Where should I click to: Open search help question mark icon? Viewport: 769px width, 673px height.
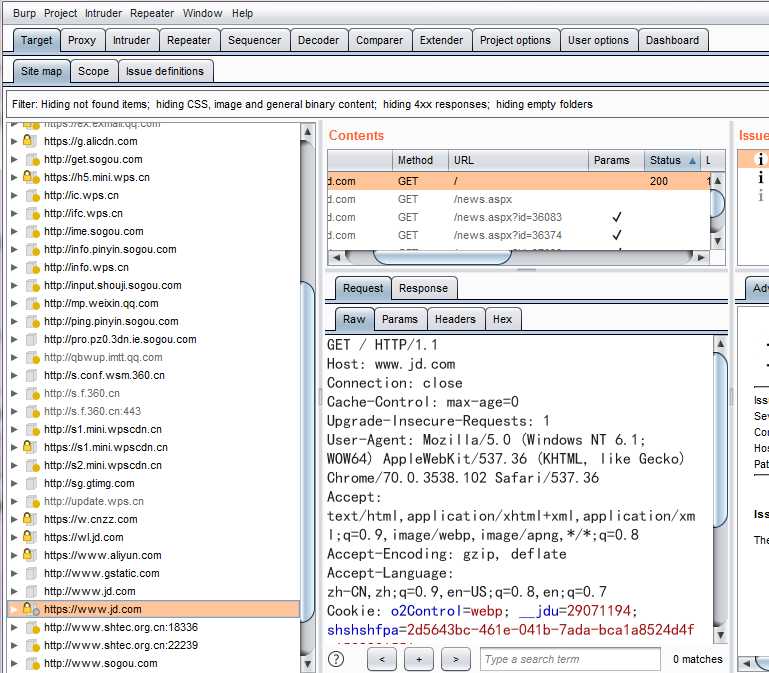click(x=336, y=659)
